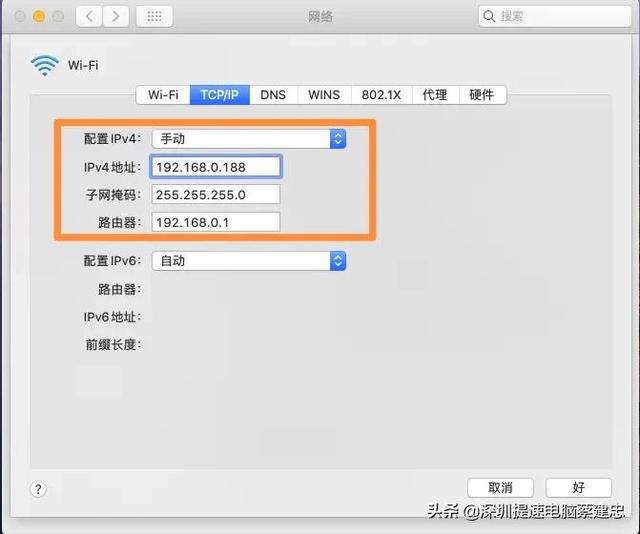Image resolution: width=640 pixels, height=534 pixels.
Task: Click the 前缀长度 label
Action: point(113,345)
